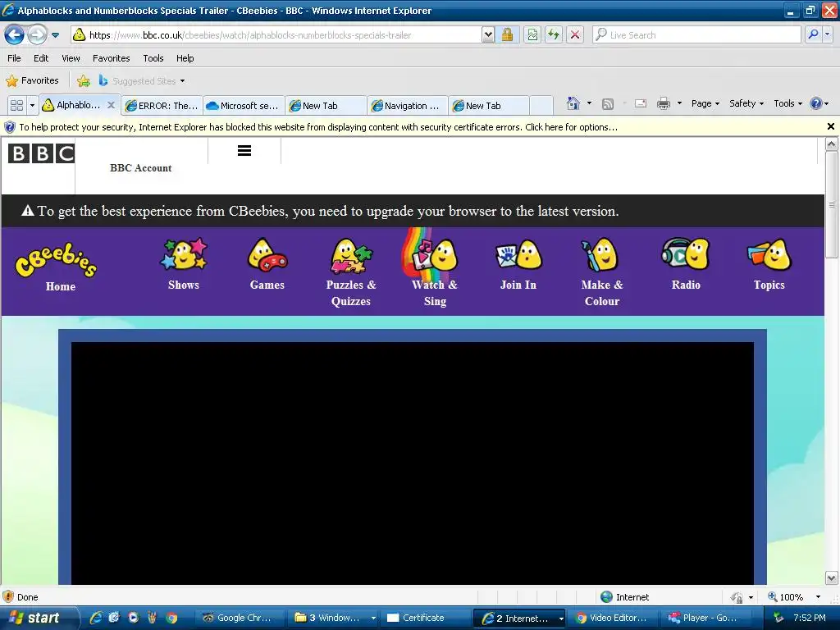Click the Search magnifier button
Image resolution: width=840 pixels, height=630 pixels.
pyautogui.click(x=813, y=35)
